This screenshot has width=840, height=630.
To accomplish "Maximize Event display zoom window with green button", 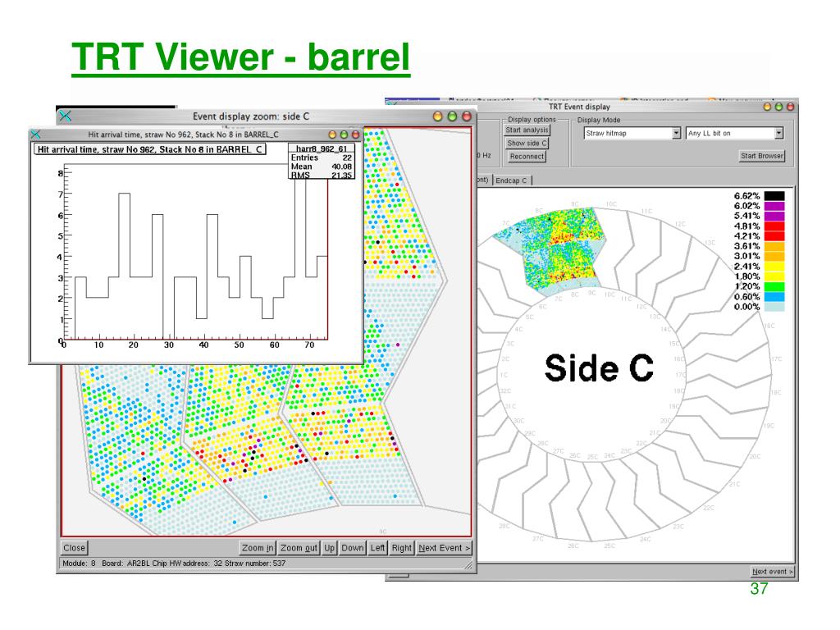I will (452, 116).
